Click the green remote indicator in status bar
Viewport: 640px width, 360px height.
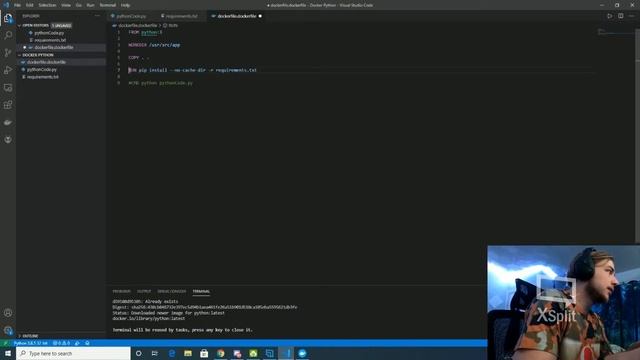click(5, 343)
